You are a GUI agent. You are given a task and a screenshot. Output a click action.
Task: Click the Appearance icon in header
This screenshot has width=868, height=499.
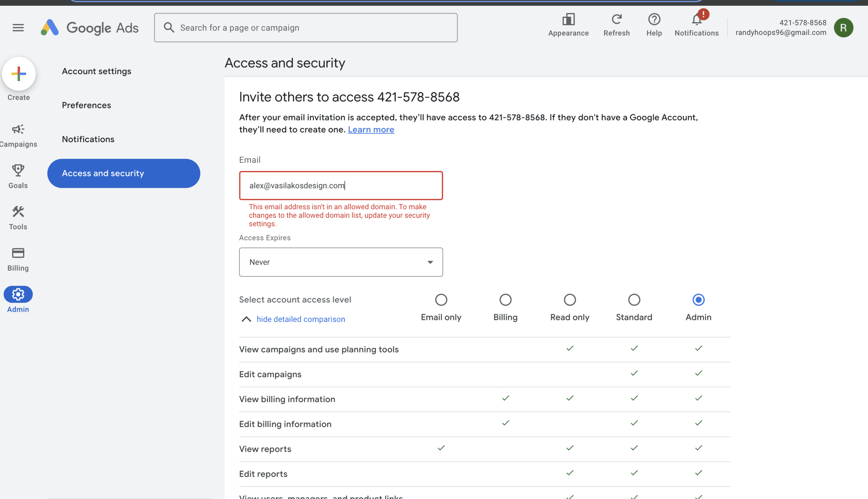tap(568, 20)
